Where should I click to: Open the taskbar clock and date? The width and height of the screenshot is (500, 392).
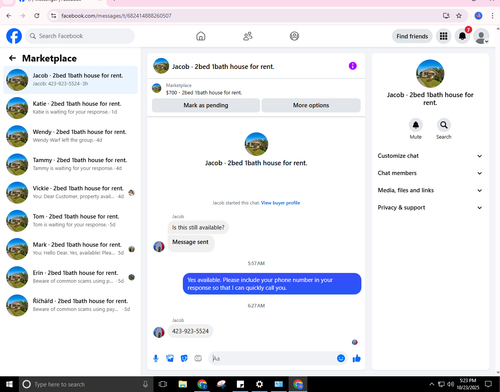[468, 384]
